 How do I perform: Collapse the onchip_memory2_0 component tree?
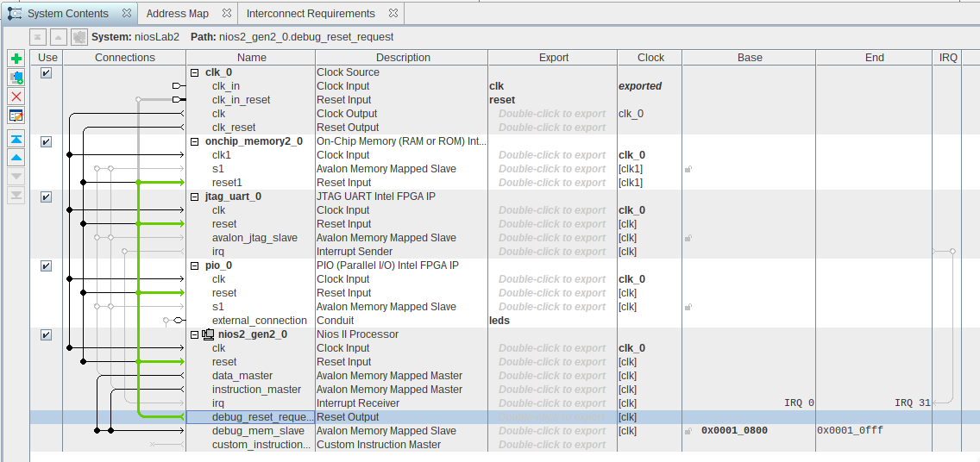pos(194,141)
